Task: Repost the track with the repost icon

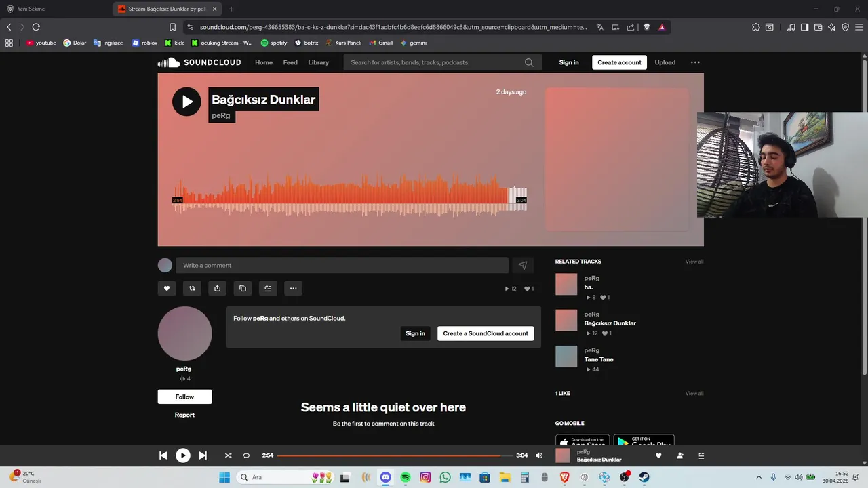Action: coord(192,288)
